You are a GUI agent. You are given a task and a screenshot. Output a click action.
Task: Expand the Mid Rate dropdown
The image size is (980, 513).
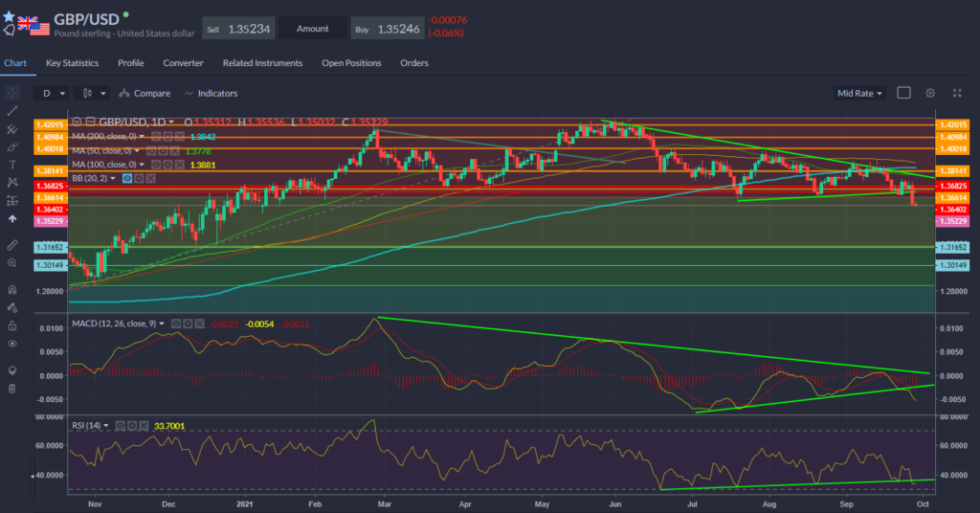[860, 94]
